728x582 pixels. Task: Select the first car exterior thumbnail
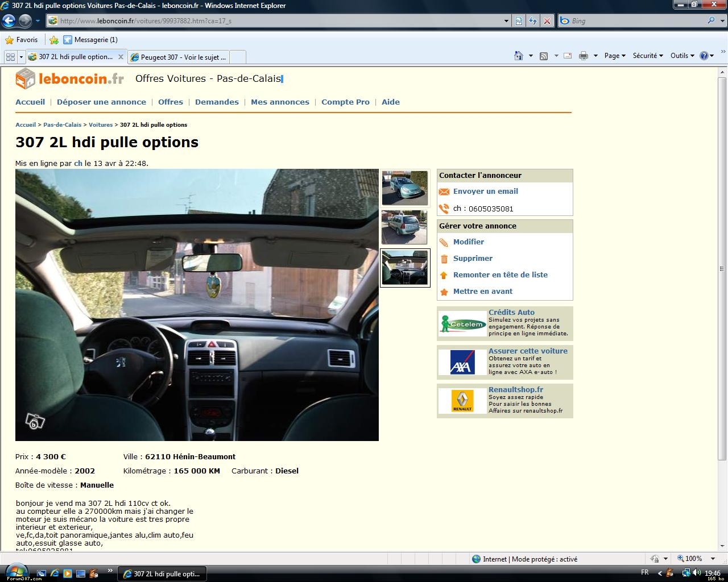point(404,188)
